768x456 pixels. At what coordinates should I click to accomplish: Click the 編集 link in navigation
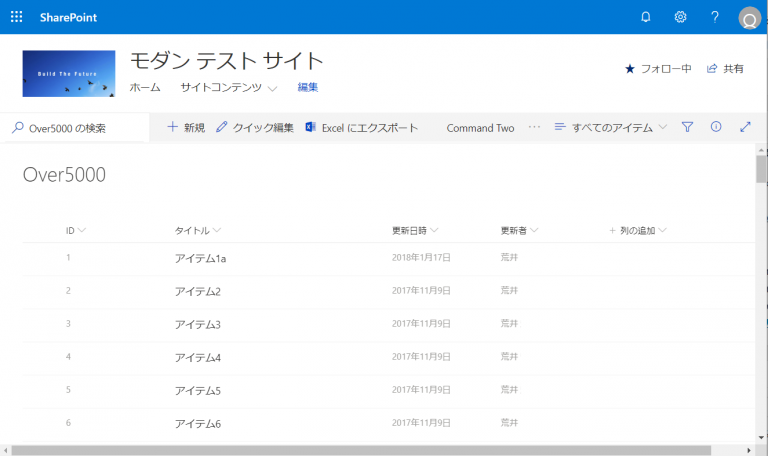tap(307, 88)
